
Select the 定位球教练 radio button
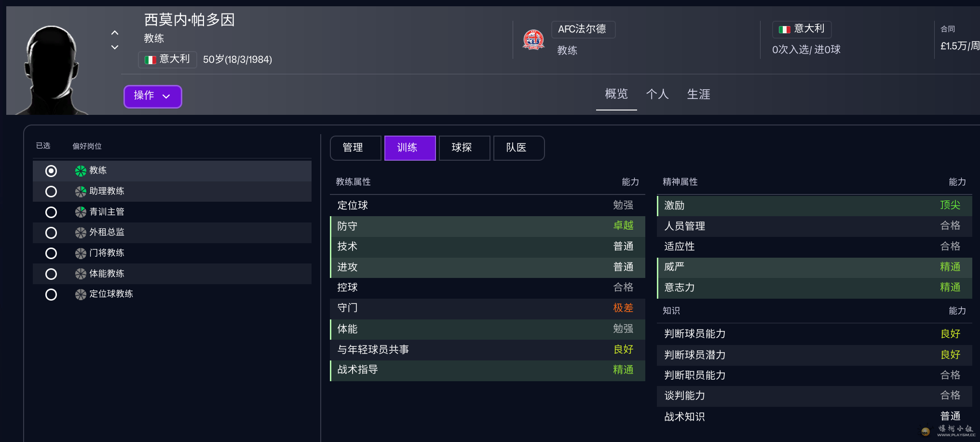coord(51,294)
